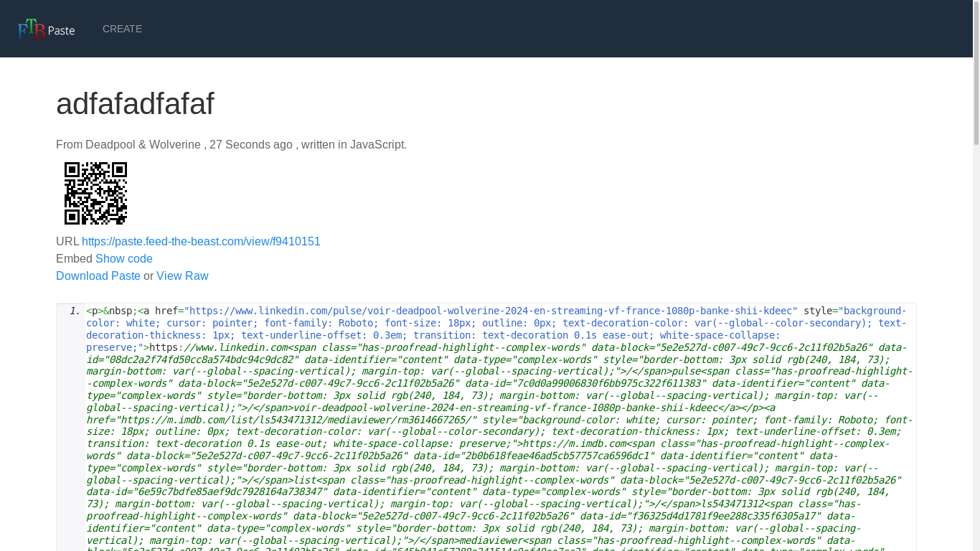Click the Show code embed link

coord(124,259)
